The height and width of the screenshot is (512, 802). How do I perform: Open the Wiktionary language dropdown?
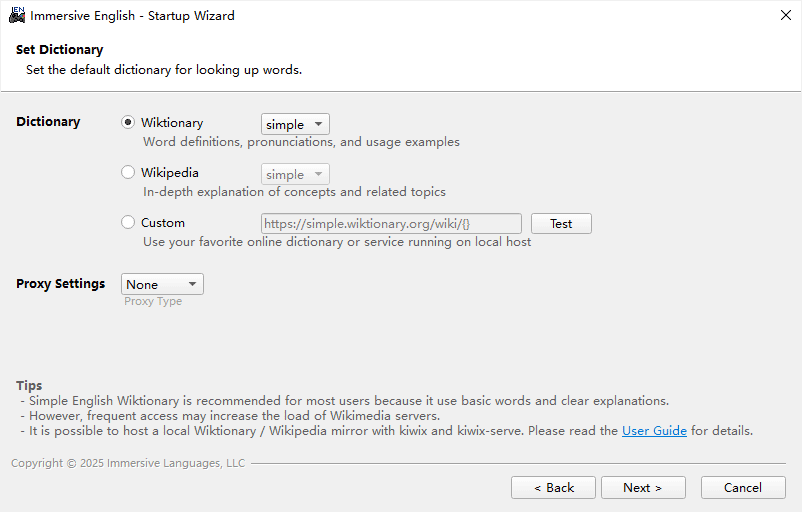click(295, 124)
